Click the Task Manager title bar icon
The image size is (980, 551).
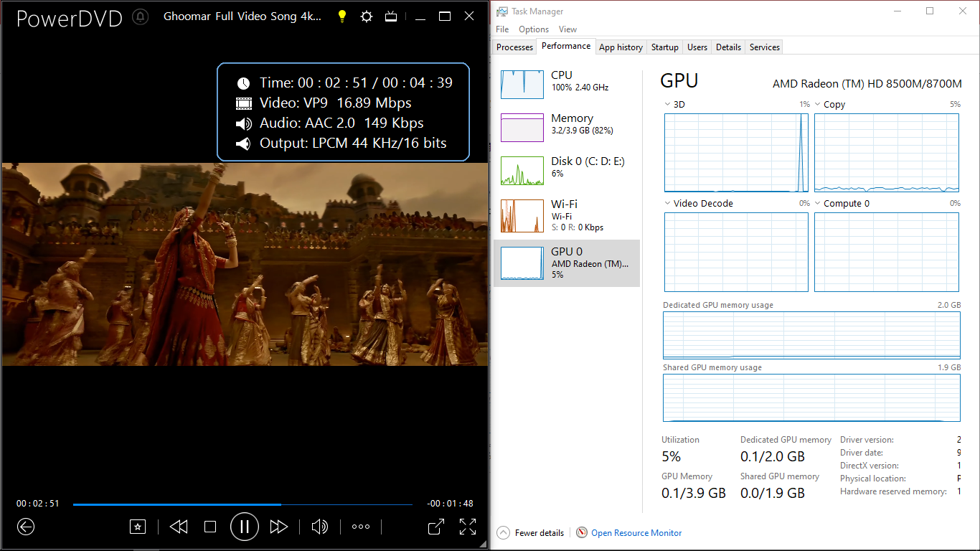click(x=502, y=11)
